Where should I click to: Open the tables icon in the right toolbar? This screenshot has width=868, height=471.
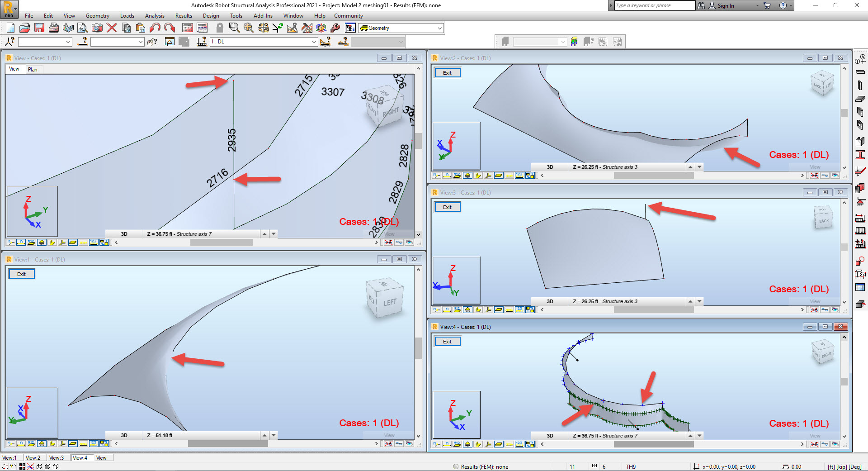860,287
